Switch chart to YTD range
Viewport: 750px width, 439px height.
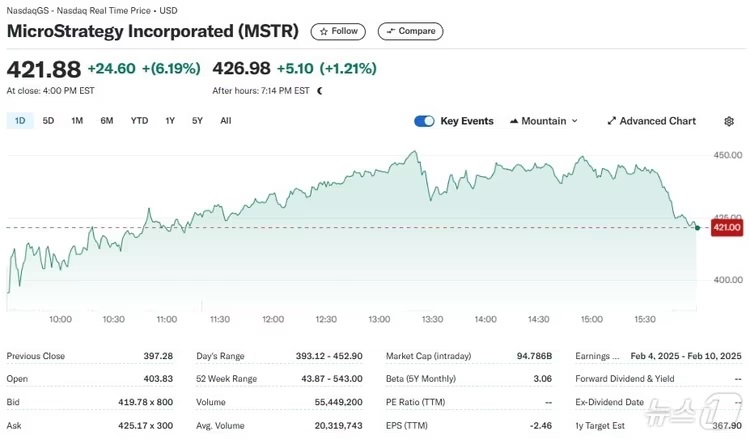click(x=139, y=121)
